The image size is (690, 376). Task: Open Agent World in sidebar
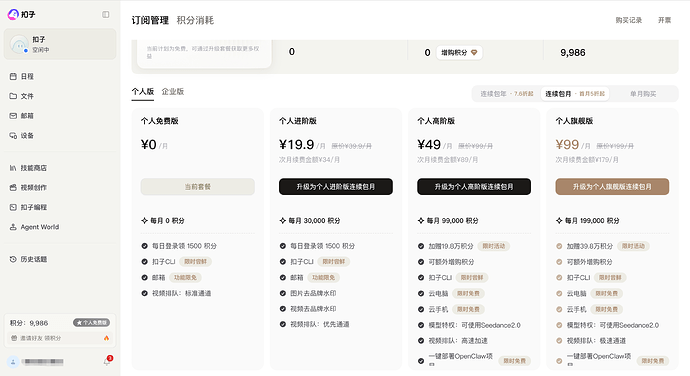34,227
